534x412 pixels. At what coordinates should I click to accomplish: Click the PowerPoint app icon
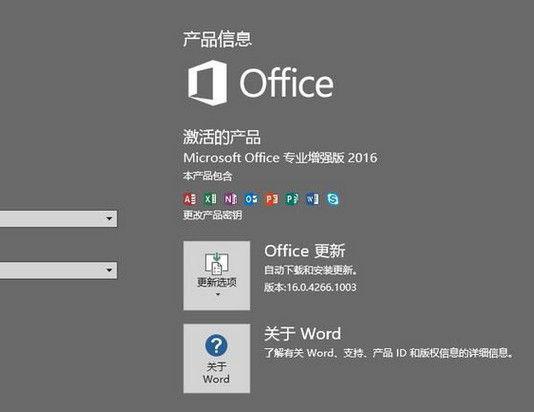[x=272, y=199]
